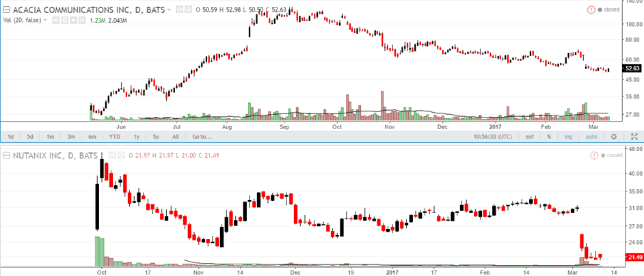Open the Acacia Communications symbol dropdown arrow
Screen dimensions: 644x276
click(169, 10)
